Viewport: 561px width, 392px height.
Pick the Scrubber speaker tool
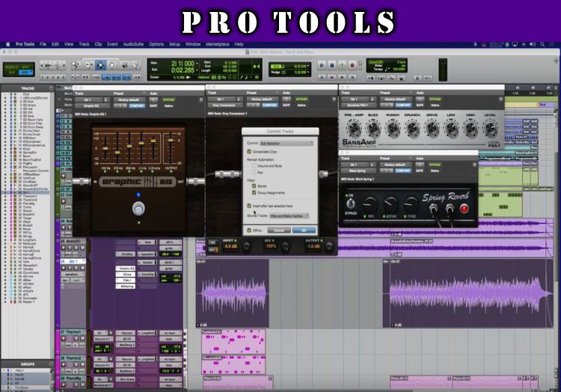click(x=124, y=65)
